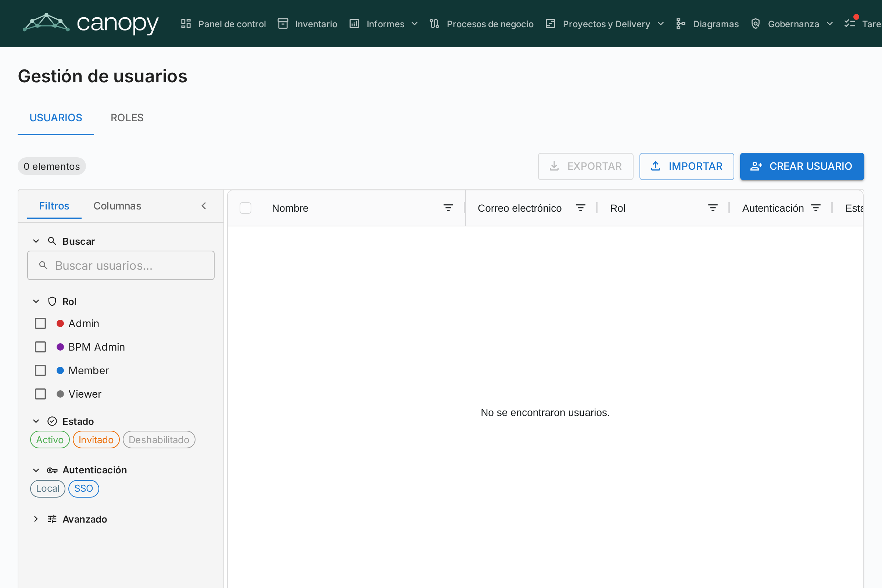The image size is (882, 588).
Task: Click the key icon next to Autenticación
Action: (x=52, y=470)
